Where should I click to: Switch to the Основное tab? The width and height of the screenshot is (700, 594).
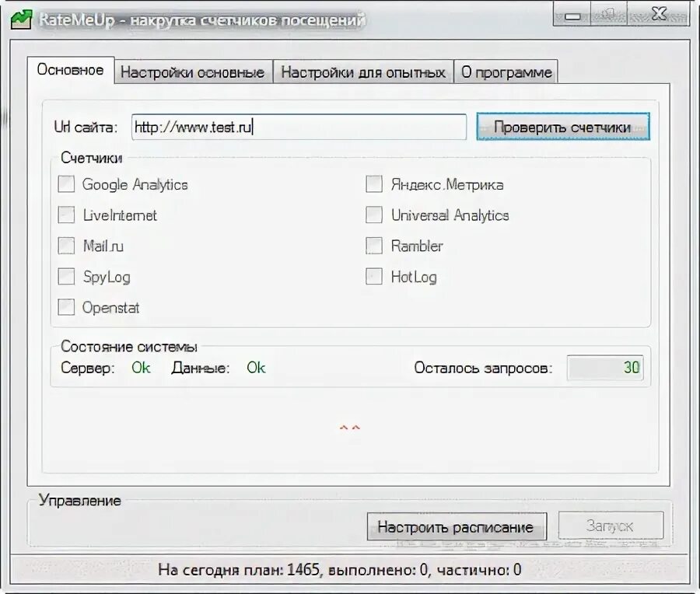(x=71, y=70)
